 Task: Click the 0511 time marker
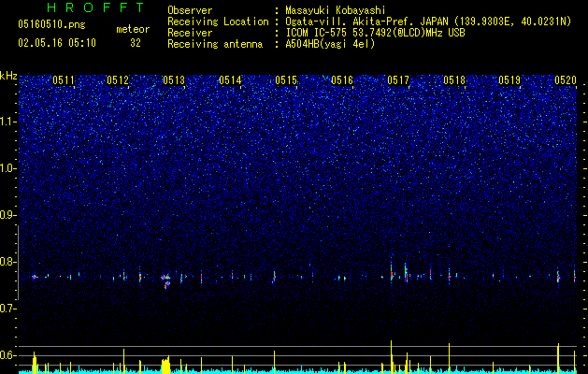64,80
